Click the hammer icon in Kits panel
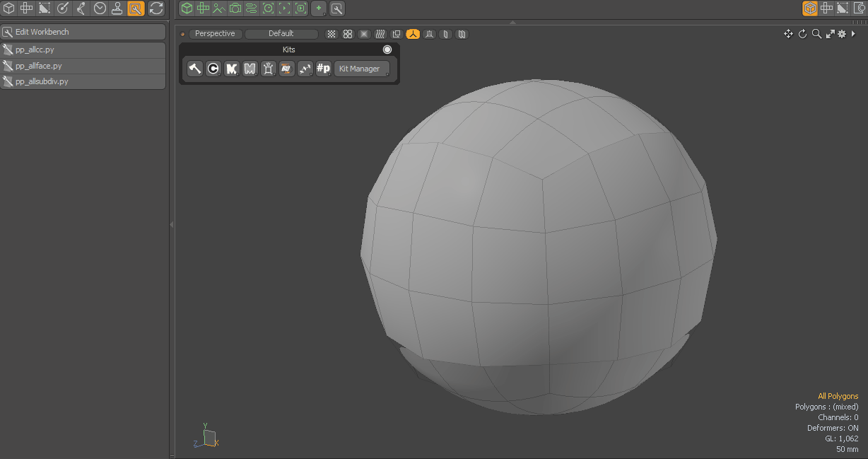 [x=195, y=69]
